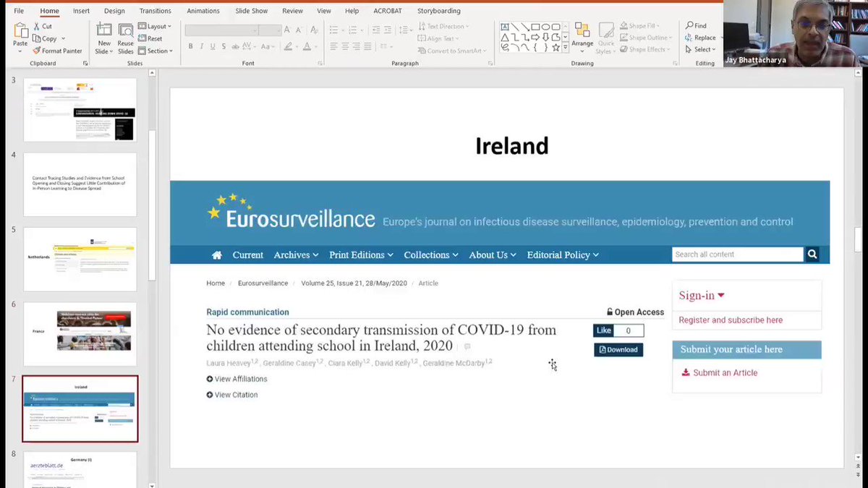Toggle Bold formatting
868x488 pixels.
coord(191,46)
